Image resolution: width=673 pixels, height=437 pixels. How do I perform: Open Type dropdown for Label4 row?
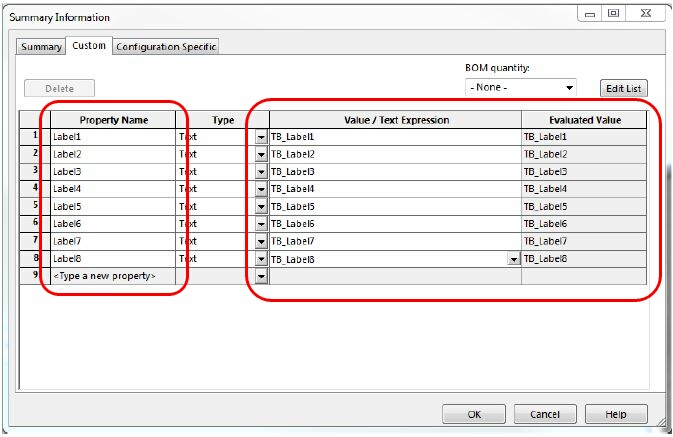click(261, 189)
